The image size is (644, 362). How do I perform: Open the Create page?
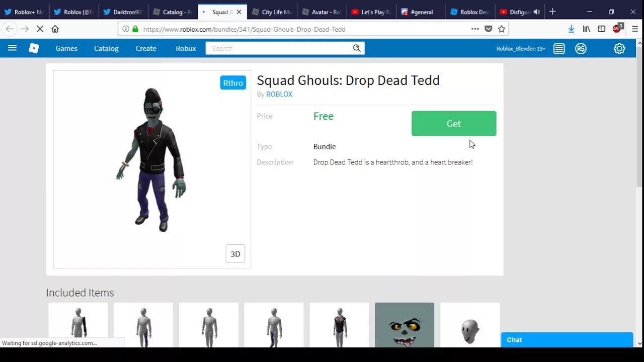146,48
